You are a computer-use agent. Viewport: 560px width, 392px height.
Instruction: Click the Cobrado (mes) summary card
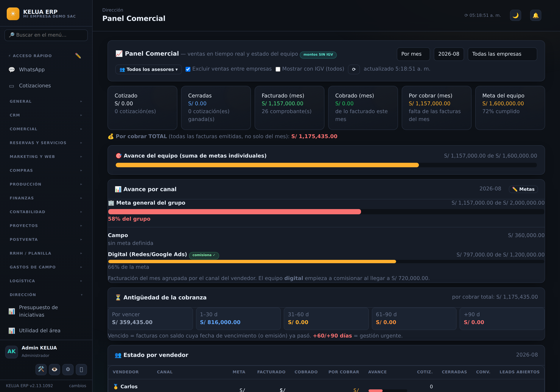click(363, 108)
